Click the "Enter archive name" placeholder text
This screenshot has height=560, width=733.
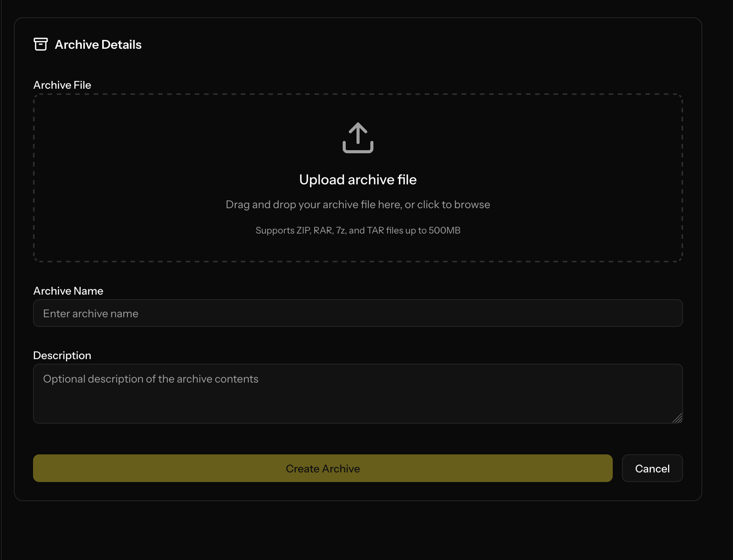point(91,314)
